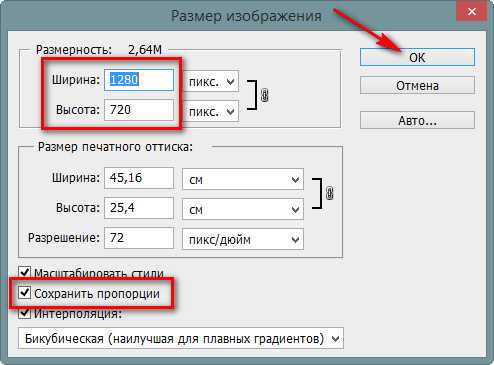Click the Авто... button
This screenshot has height=365, width=494.
tap(417, 120)
